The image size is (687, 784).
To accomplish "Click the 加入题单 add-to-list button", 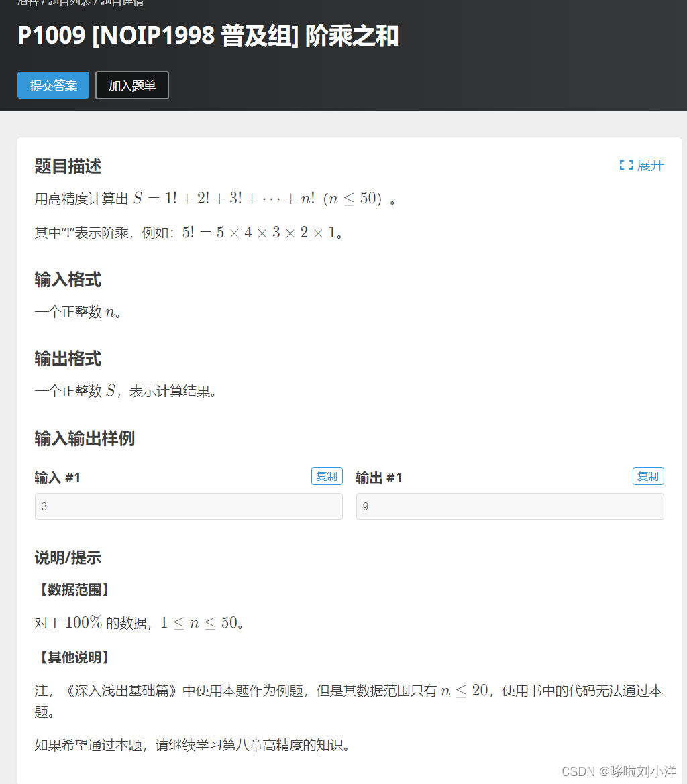I will coord(131,85).
